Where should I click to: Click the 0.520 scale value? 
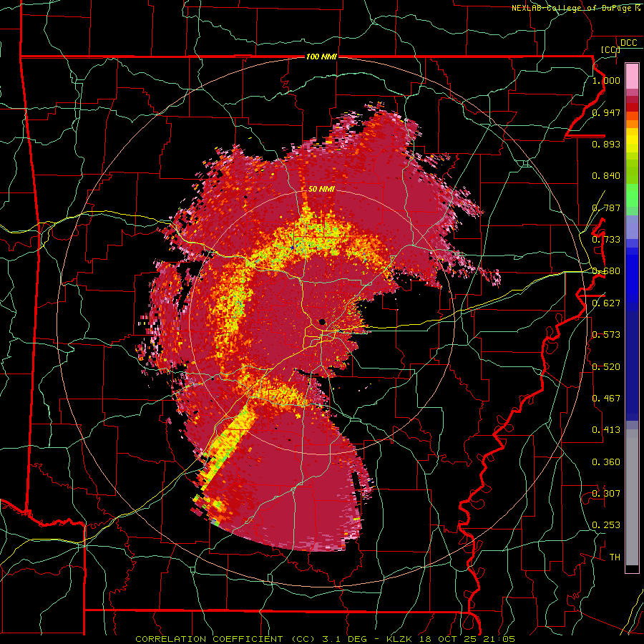click(x=606, y=367)
